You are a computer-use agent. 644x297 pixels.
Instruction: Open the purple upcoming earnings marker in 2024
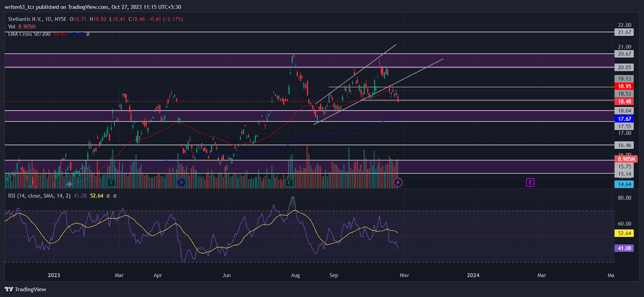530,183
